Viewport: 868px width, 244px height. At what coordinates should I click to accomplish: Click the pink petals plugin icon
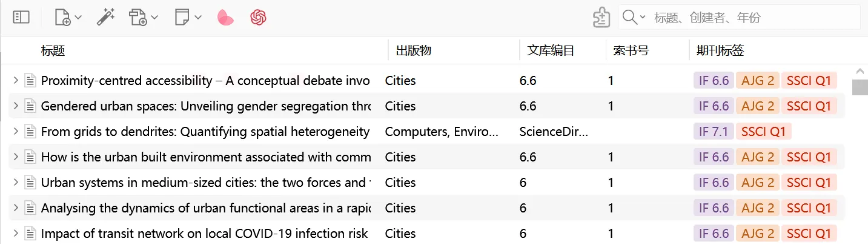(x=225, y=18)
